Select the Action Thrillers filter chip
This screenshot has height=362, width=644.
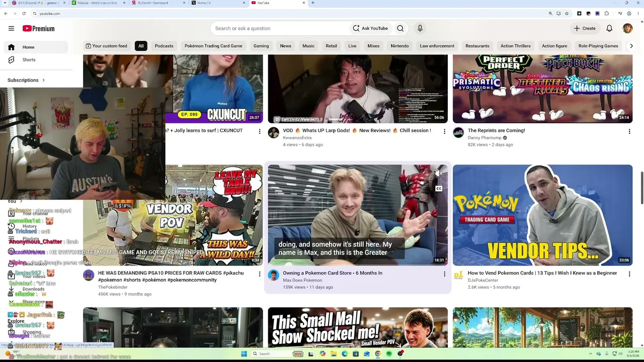[x=516, y=46]
